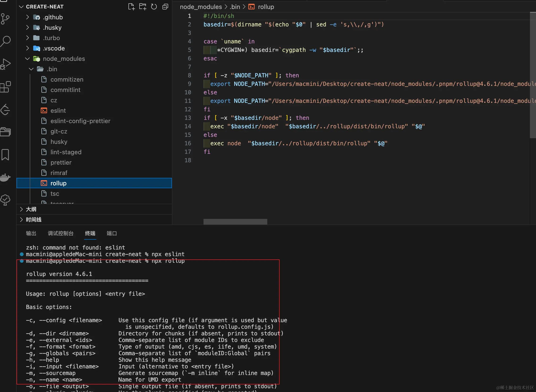Click the New Folder icon in explorer
Image resolution: width=536 pixels, height=392 pixels.
(142, 7)
